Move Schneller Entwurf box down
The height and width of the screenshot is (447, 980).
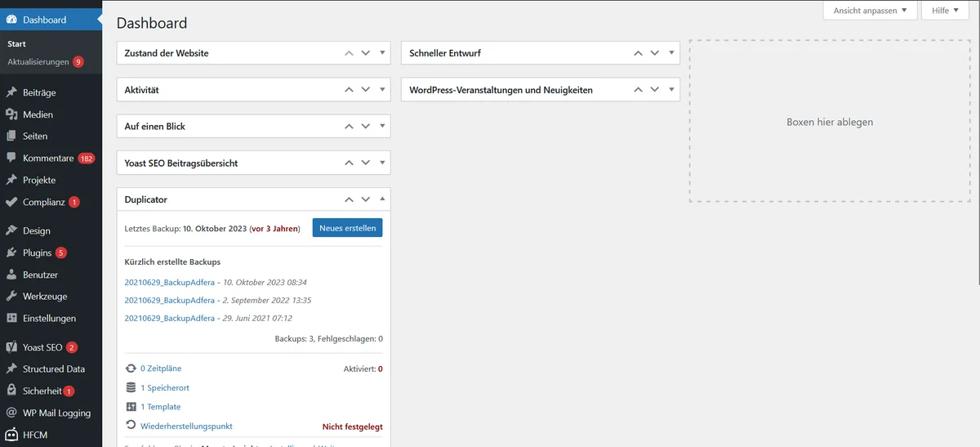[x=656, y=53]
